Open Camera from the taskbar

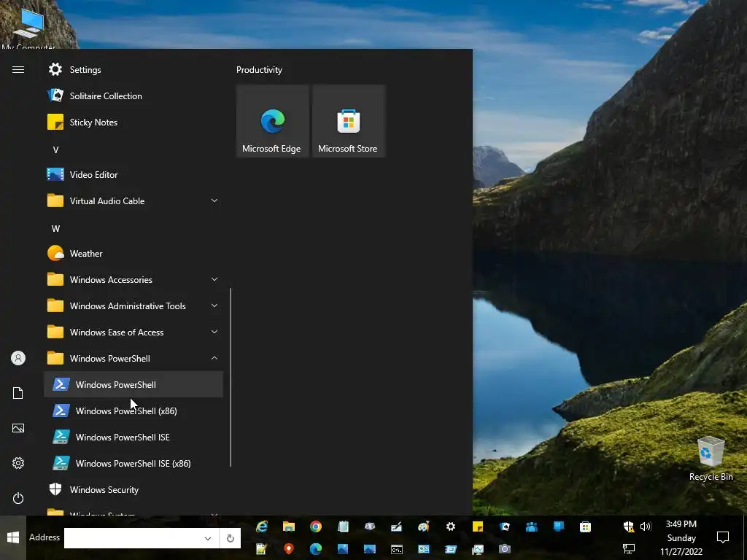pyautogui.click(x=505, y=549)
